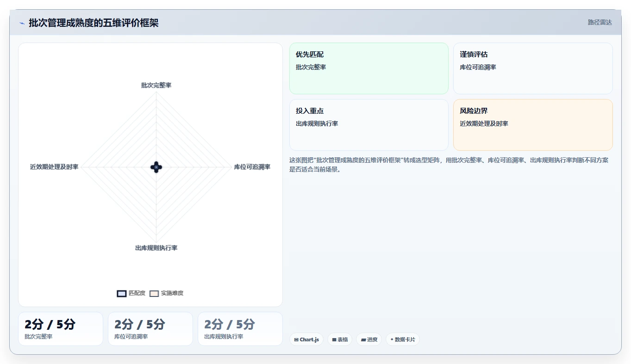Click the 路径雷达 label in the header

point(600,22)
